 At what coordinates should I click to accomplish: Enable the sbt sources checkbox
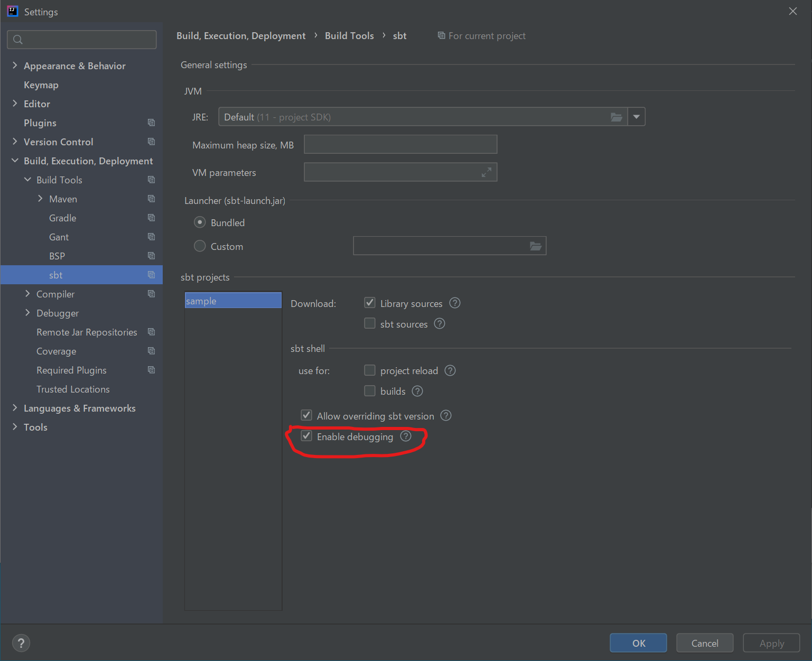pyautogui.click(x=370, y=323)
